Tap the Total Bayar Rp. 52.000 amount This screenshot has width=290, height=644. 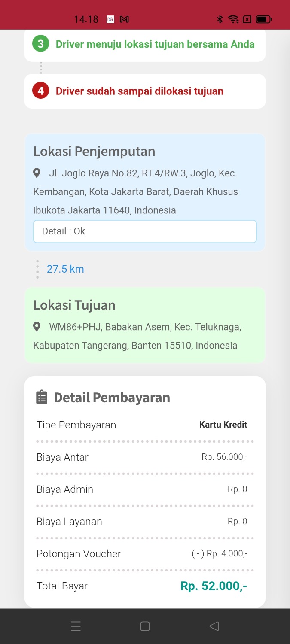click(x=214, y=586)
